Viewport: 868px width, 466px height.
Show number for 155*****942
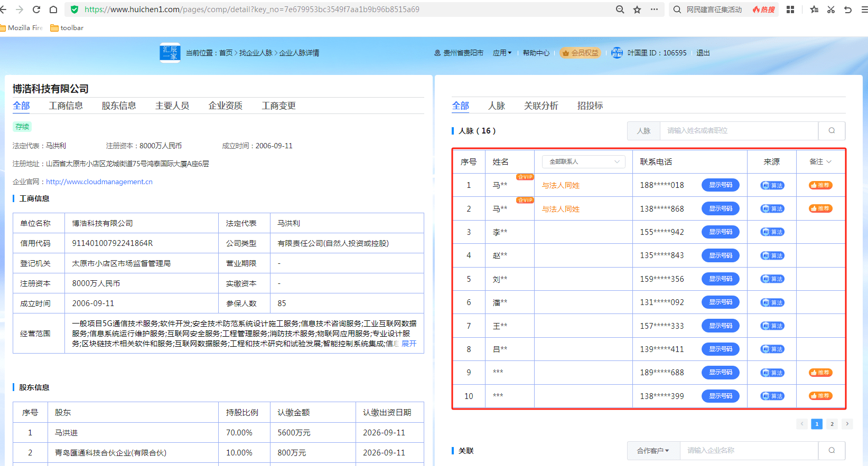pos(721,232)
